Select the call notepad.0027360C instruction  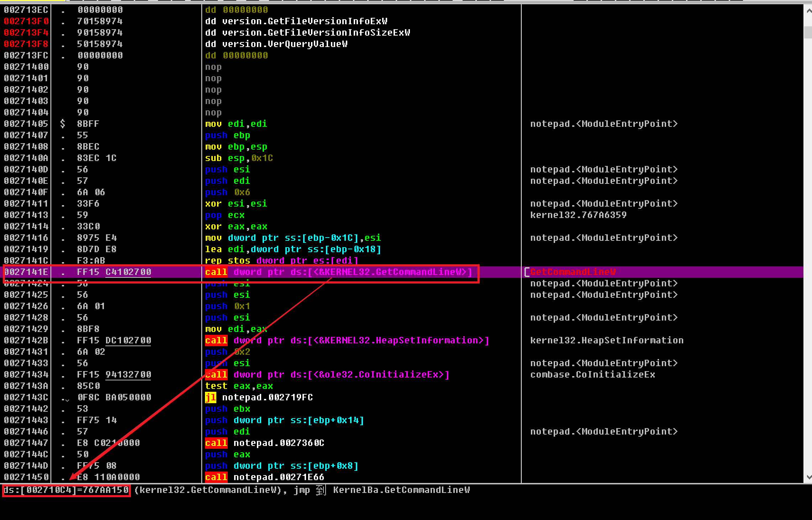tap(265, 443)
